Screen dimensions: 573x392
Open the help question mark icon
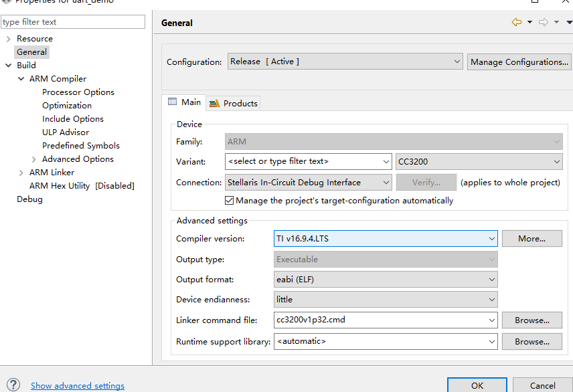(13, 385)
